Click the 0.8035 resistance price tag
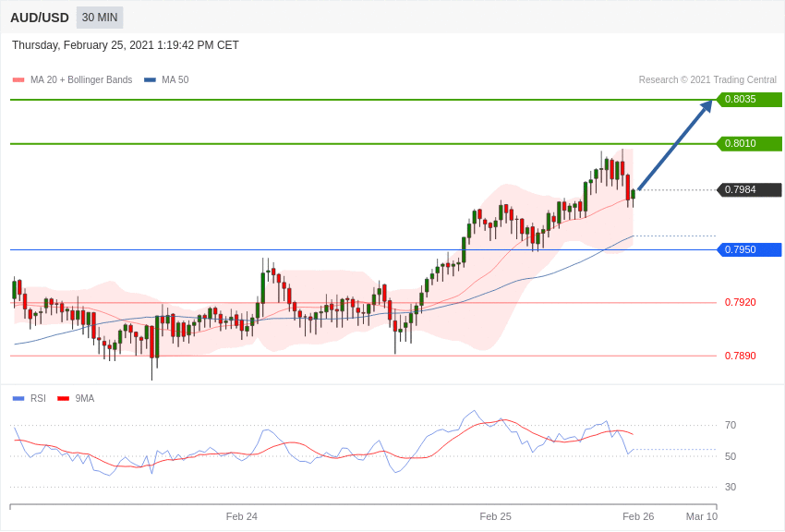The image size is (785, 532). coord(750,99)
